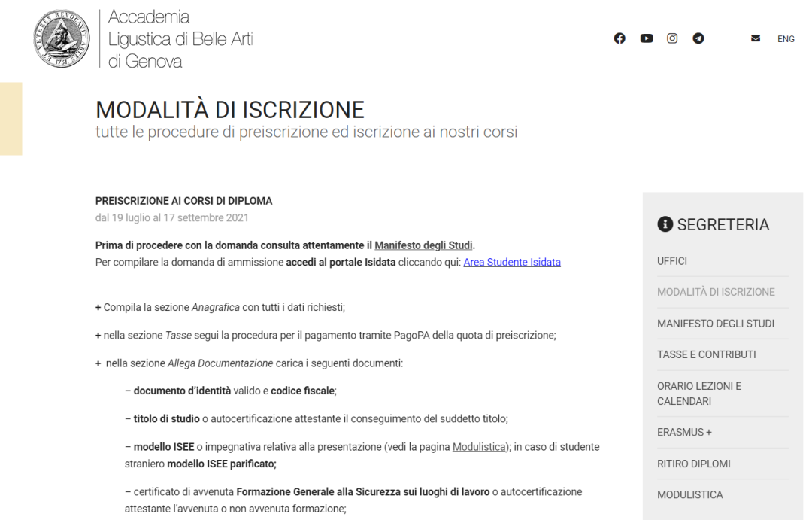Select Uffici in the Segreteria sidebar
Image resolution: width=812 pixels, height=520 pixels.
pos(672,261)
